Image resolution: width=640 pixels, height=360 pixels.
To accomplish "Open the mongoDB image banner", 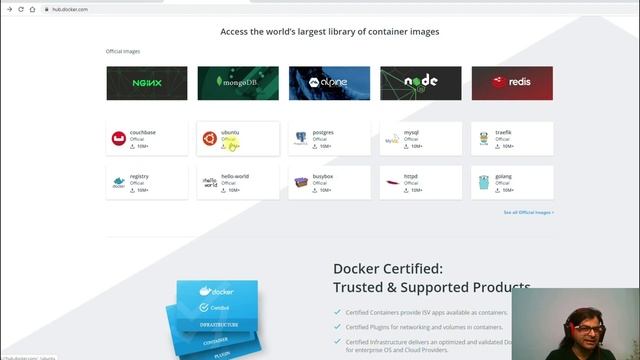I will tap(238, 83).
